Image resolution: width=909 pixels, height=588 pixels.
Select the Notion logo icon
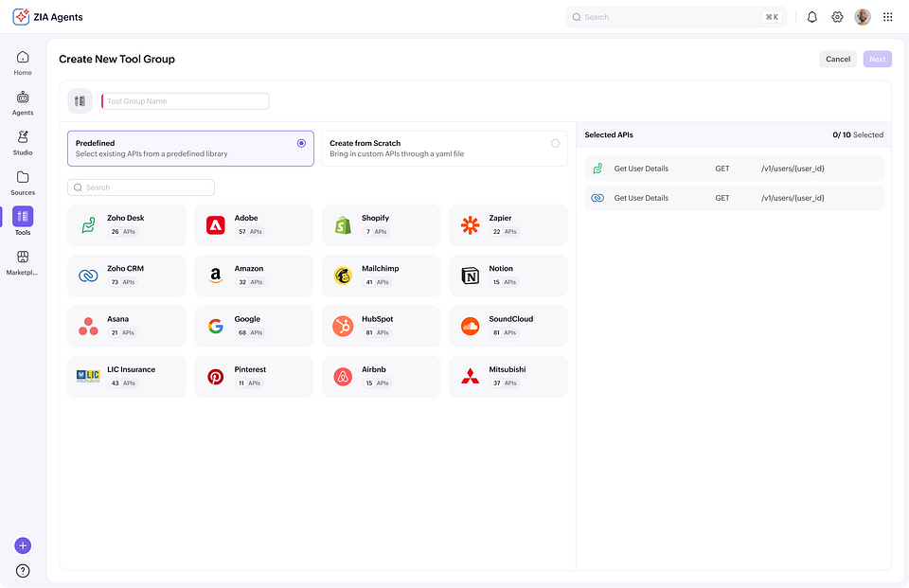tap(471, 276)
